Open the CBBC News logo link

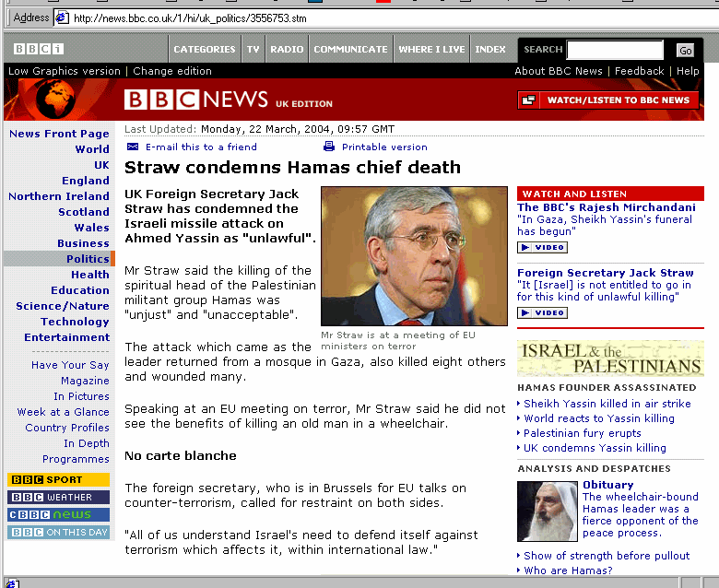(58, 514)
